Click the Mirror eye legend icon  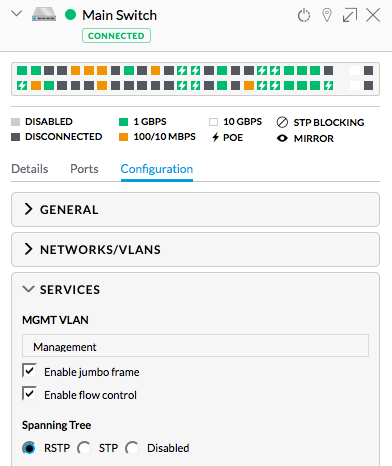(282, 138)
